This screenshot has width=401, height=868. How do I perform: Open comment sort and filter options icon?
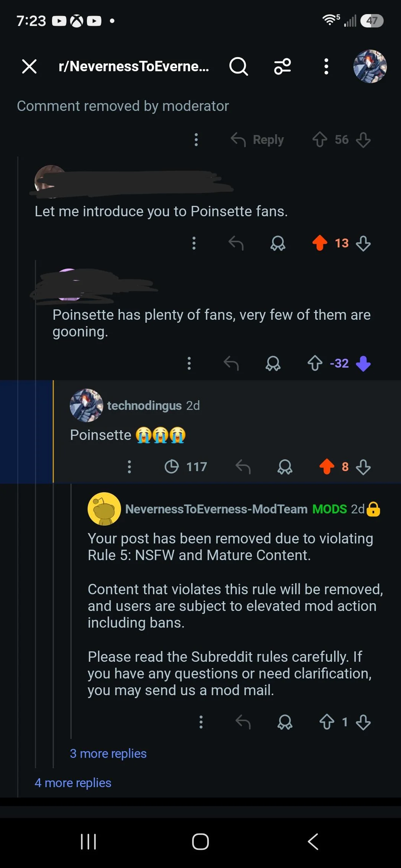tap(283, 66)
